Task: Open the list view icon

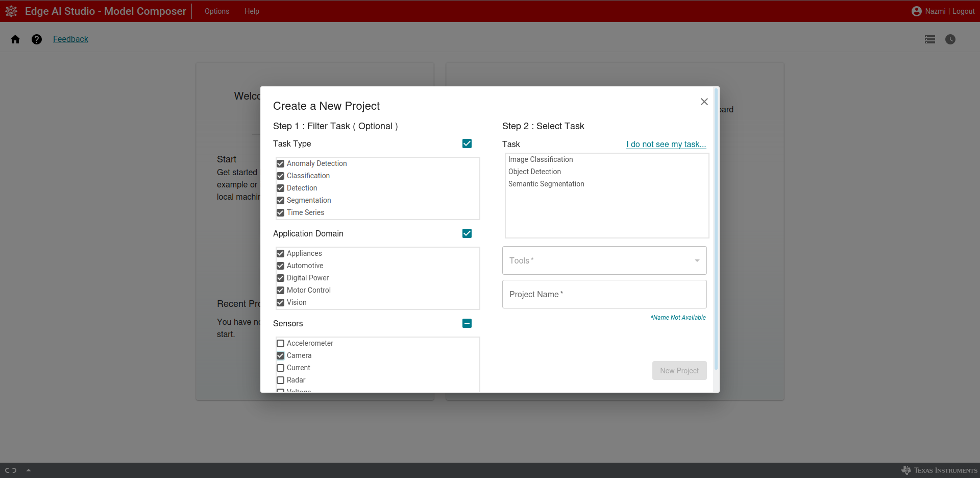Action: click(930, 39)
